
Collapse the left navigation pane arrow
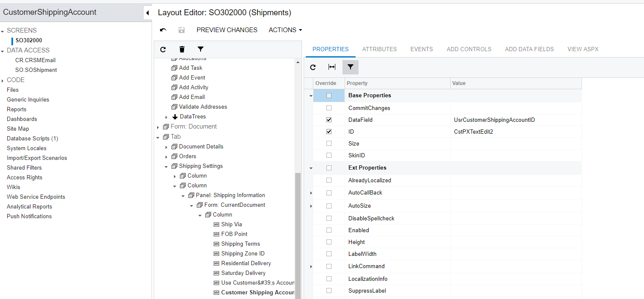147,13
